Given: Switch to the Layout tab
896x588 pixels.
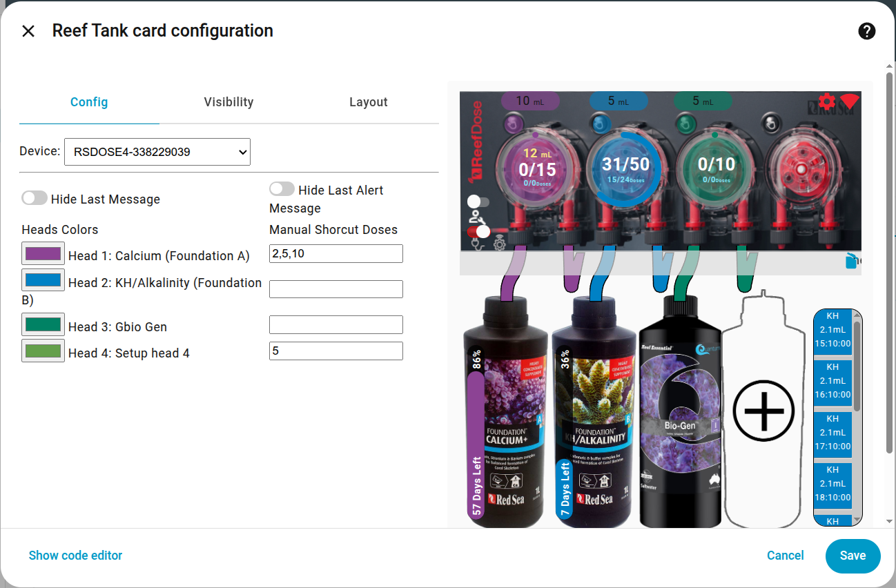Looking at the screenshot, I should click(x=369, y=102).
